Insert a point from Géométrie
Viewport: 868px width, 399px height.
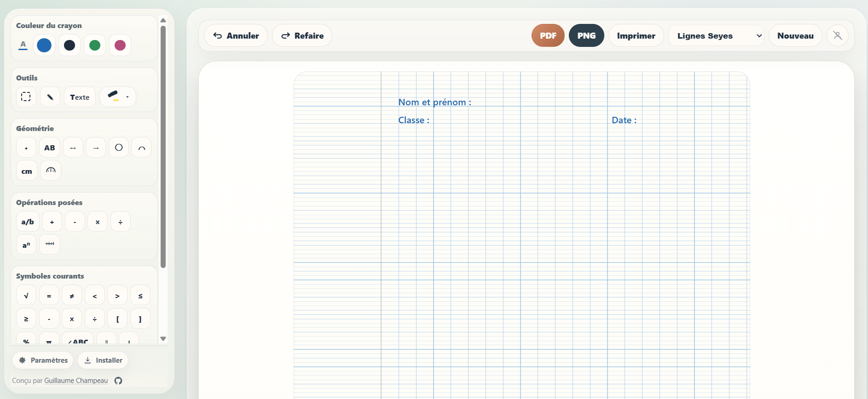click(26, 148)
